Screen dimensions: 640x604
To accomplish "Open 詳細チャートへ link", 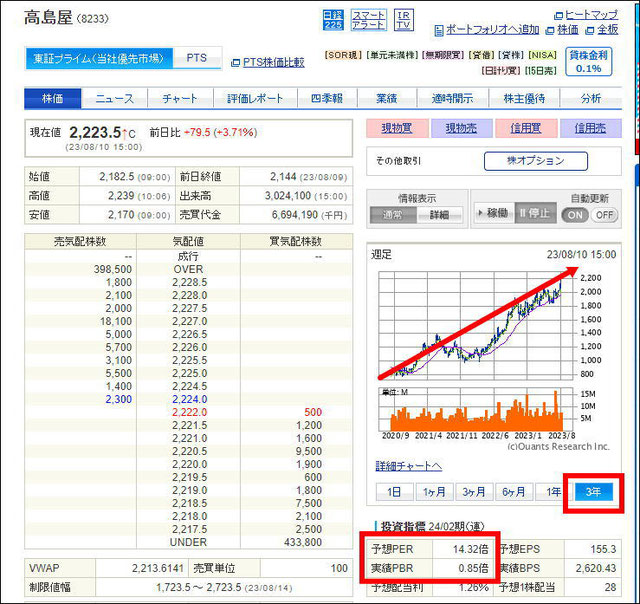I will [x=409, y=466].
